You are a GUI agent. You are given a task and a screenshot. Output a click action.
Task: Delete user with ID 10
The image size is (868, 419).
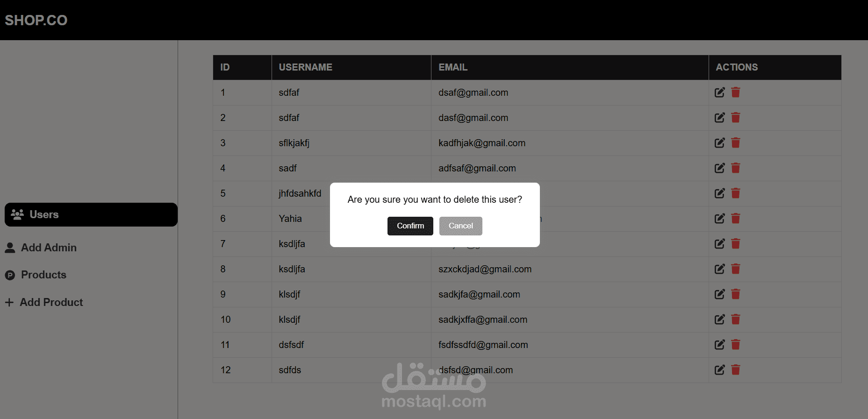pyautogui.click(x=735, y=320)
